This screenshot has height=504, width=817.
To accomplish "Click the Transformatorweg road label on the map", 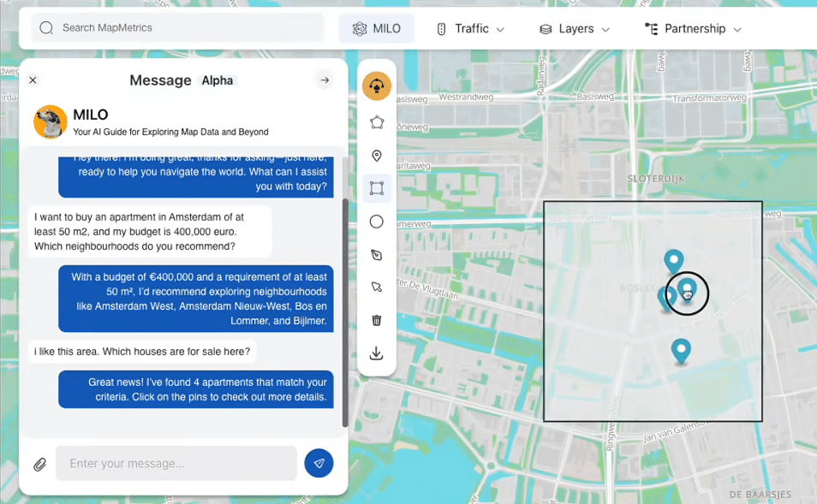I will coord(709,98).
